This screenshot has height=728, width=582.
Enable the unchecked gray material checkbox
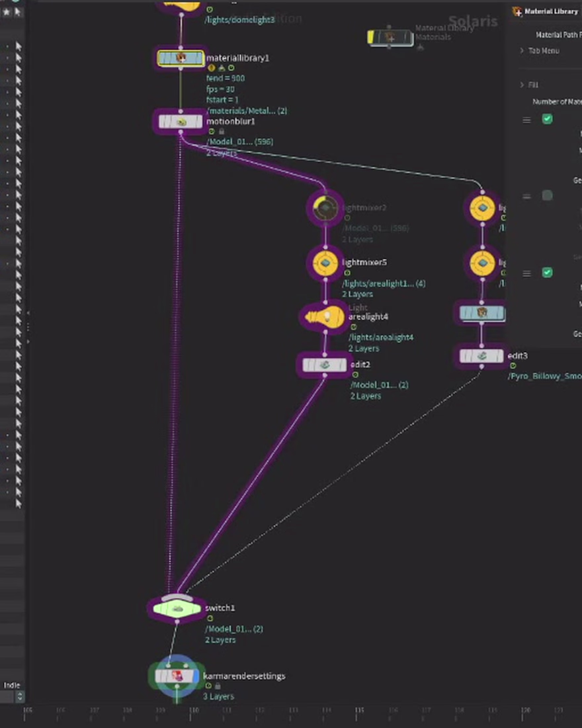click(547, 196)
